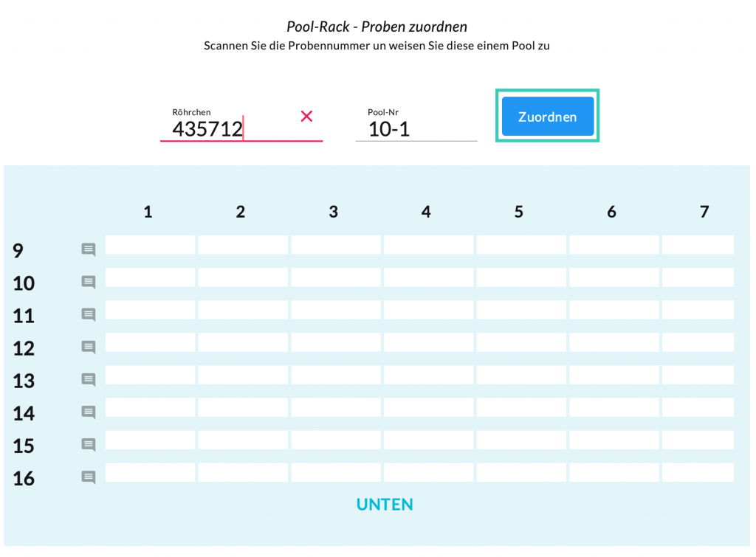Click the UNTEN label below the rack
Image resolution: width=756 pixels, height=557 pixels.
(x=385, y=505)
